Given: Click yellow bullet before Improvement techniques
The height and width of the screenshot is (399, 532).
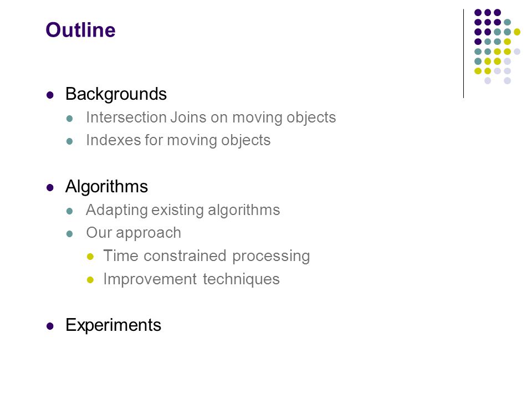Looking at the screenshot, I should 90,280.
